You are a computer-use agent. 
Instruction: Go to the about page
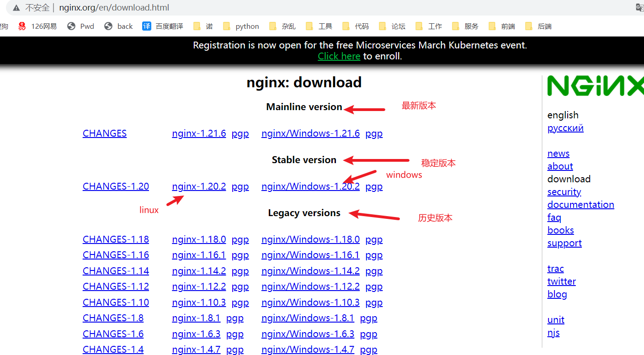pos(560,166)
